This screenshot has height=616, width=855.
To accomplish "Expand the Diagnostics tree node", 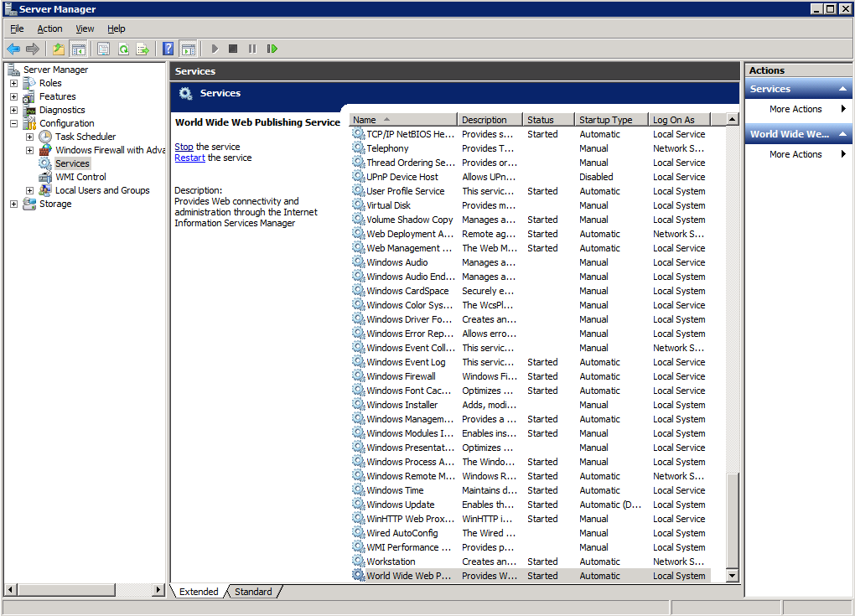I will pyautogui.click(x=13, y=110).
